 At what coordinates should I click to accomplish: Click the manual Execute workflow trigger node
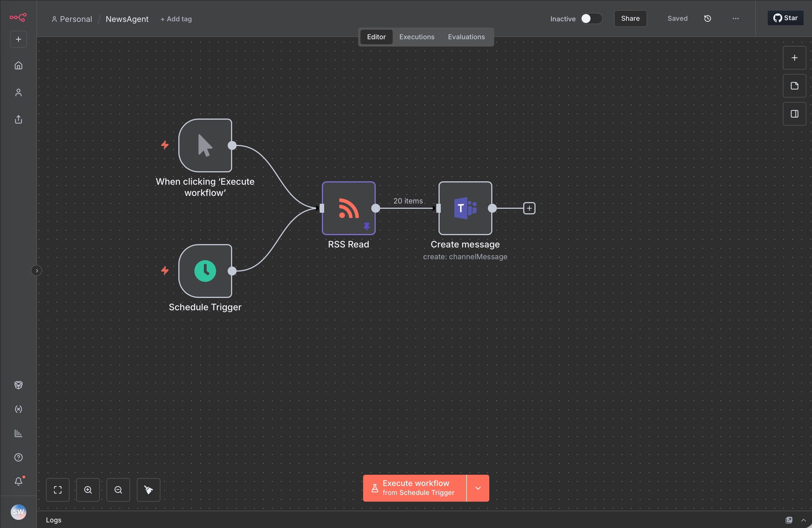(x=205, y=145)
